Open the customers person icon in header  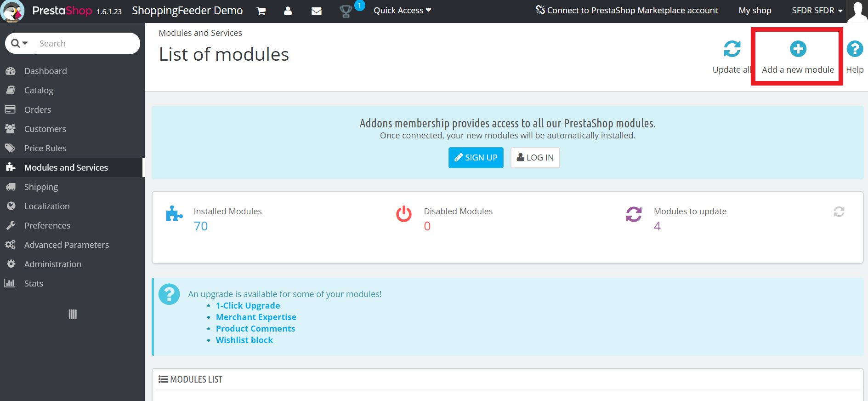pos(288,11)
